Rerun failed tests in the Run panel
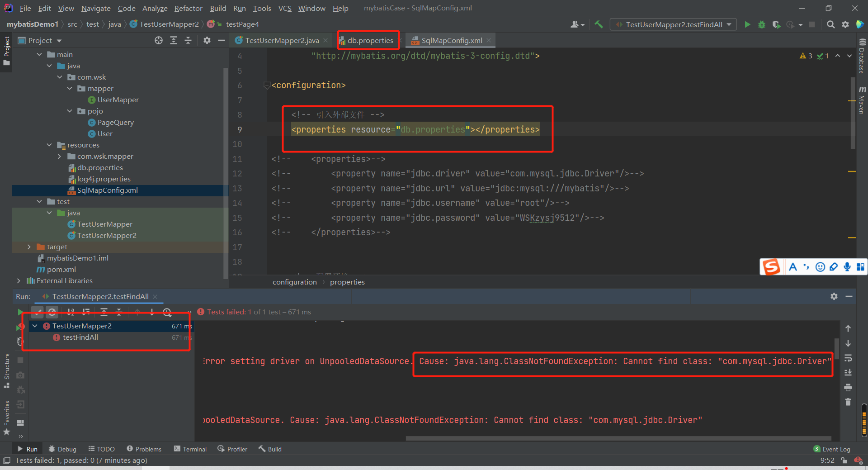The width and height of the screenshot is (868, 470). click(x=20, y=327)
